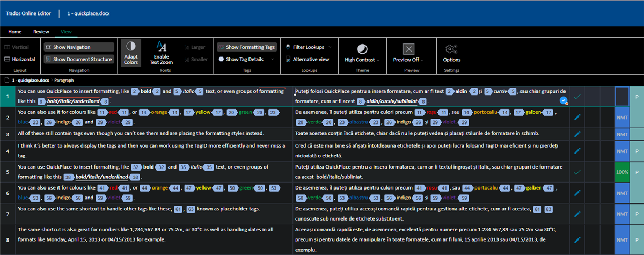The width and height of the screenshot is (644, 255).
Task: Click the 1 - quickplace.docx breadcrumb
Action: click(30, 79)
